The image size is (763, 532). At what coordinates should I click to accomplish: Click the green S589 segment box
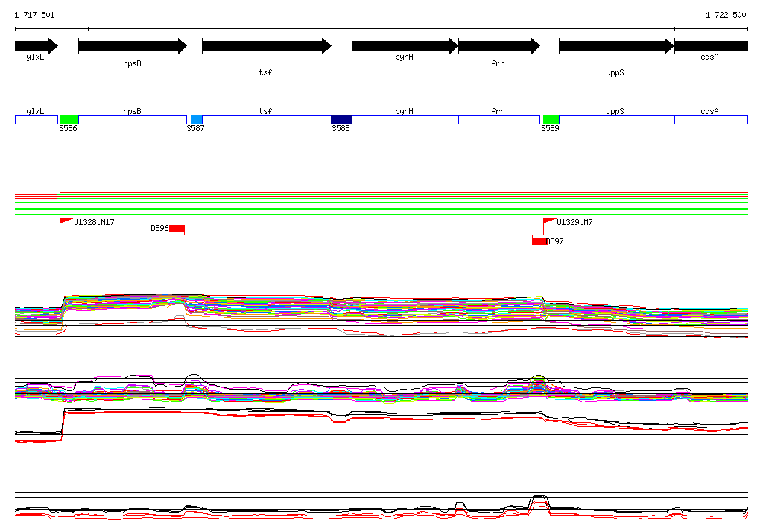pyautogui.click(x=551, y=120)
